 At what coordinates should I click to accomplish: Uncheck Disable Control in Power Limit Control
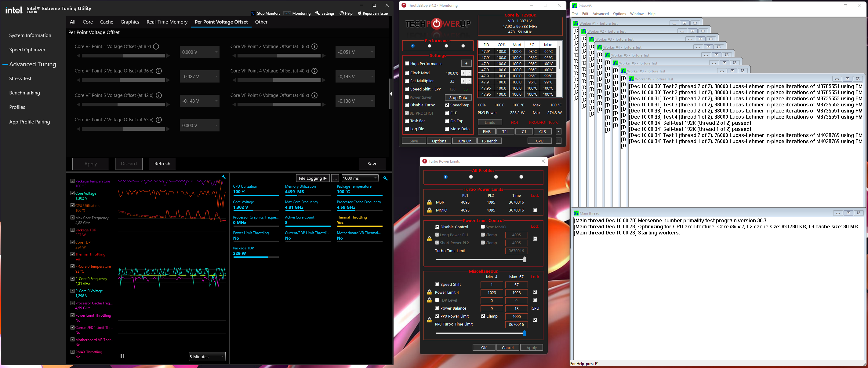pyautogui.click(x=437, y=227)
